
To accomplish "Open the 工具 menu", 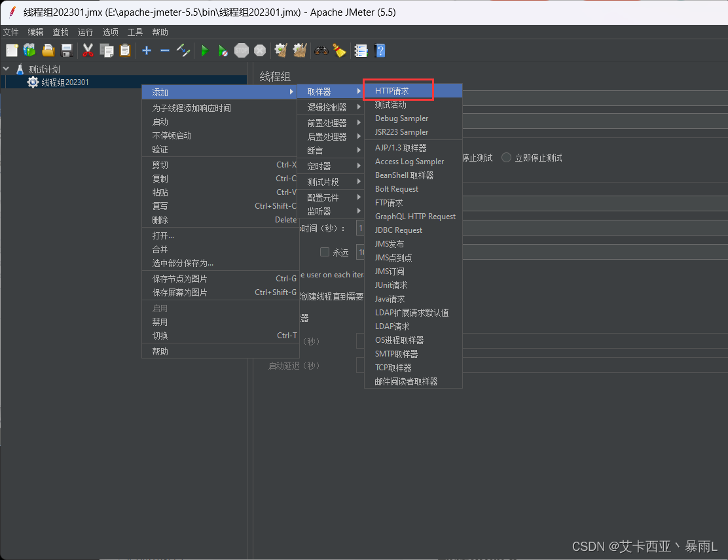I will 135,32.
